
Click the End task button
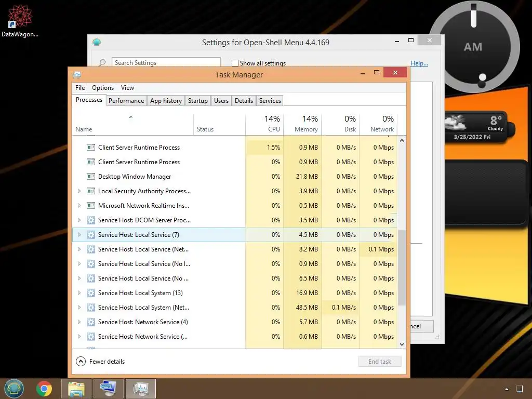tap(380, 362)
